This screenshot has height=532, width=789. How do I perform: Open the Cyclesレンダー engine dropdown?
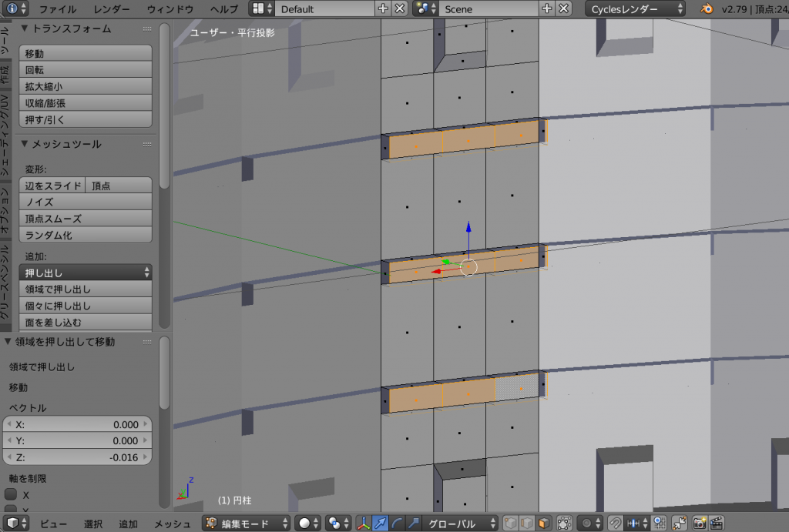click(x=636, y=9)
